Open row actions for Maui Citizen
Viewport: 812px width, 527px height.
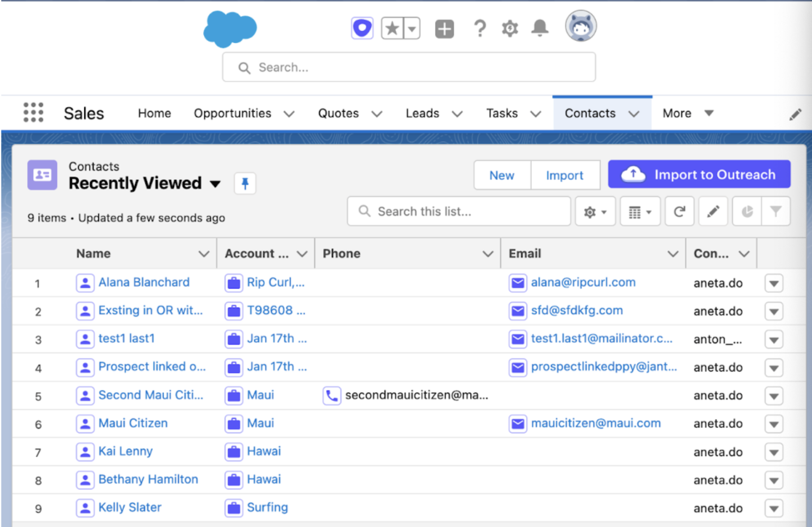(773, 424)
